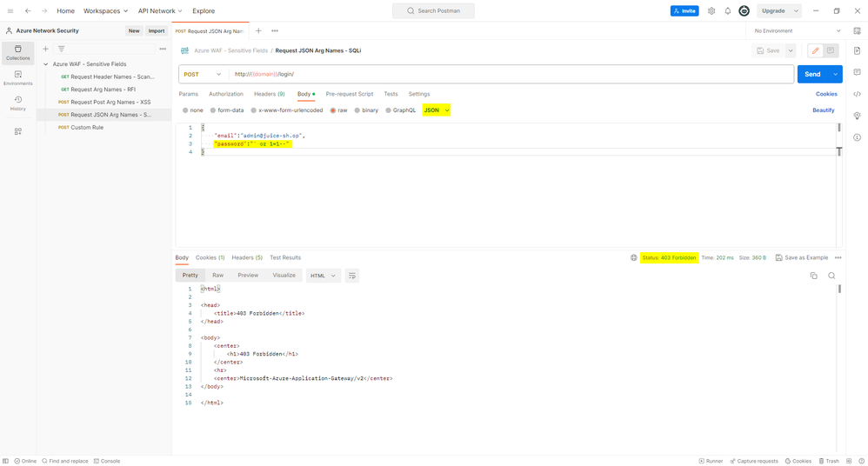Screen dimensions: 868x466
Task: Open the notifications bell icon
Action: [x=727, y=11]
